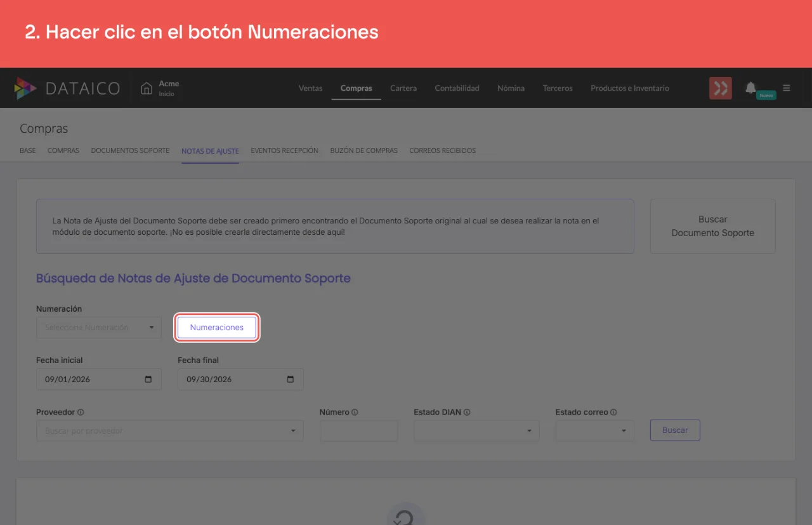Open the Estado DIAN dropdown
The image size is (812, 525).
pyautogui.click(x=476, y=430)
